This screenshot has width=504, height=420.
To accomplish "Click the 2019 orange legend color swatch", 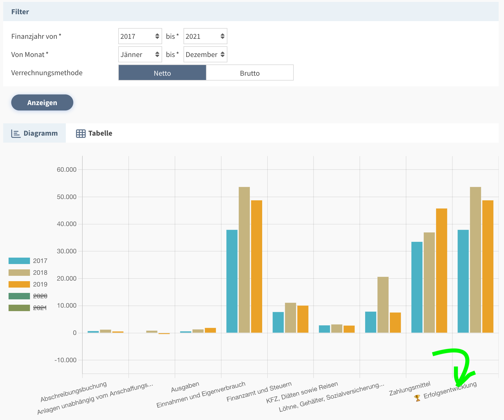I will (19, 284).
